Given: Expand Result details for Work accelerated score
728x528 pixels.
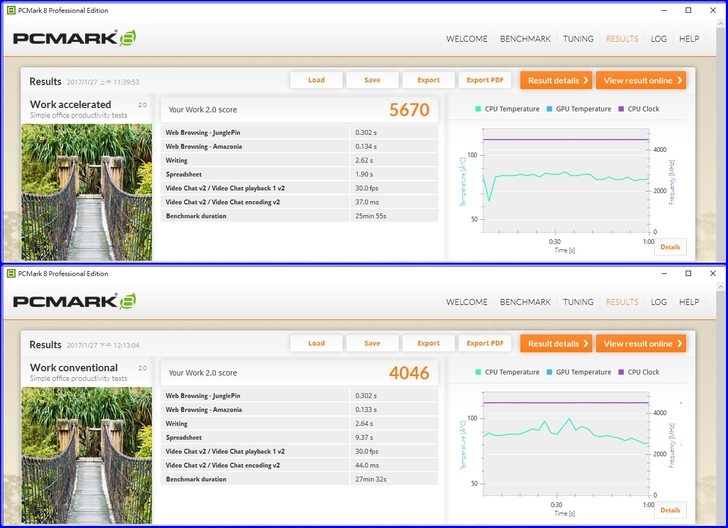Looking at the screenshot, I should [x=555, y=80].
